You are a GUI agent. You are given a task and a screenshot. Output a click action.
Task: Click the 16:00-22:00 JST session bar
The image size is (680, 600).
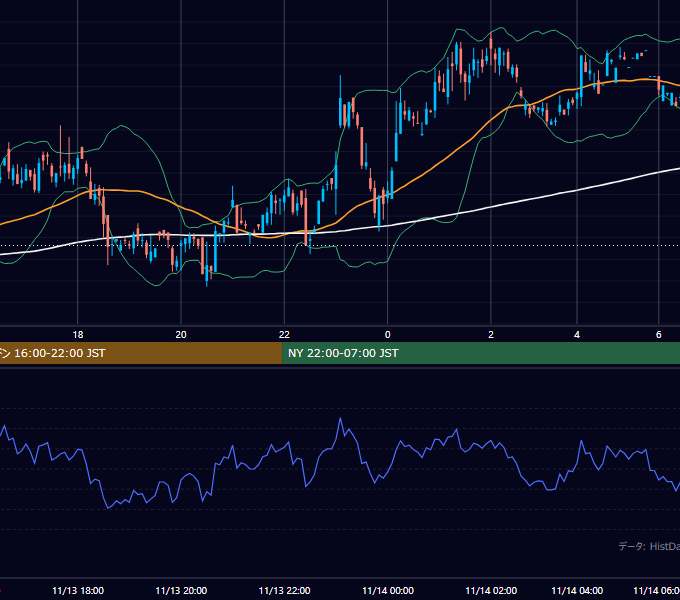[x=141, y=353]
